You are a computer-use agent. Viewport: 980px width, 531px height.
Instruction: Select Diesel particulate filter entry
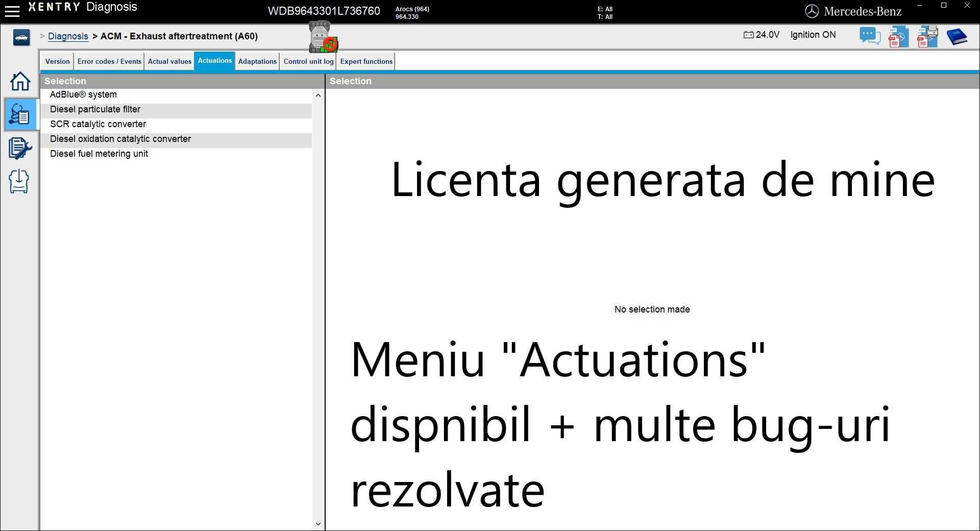176,110
